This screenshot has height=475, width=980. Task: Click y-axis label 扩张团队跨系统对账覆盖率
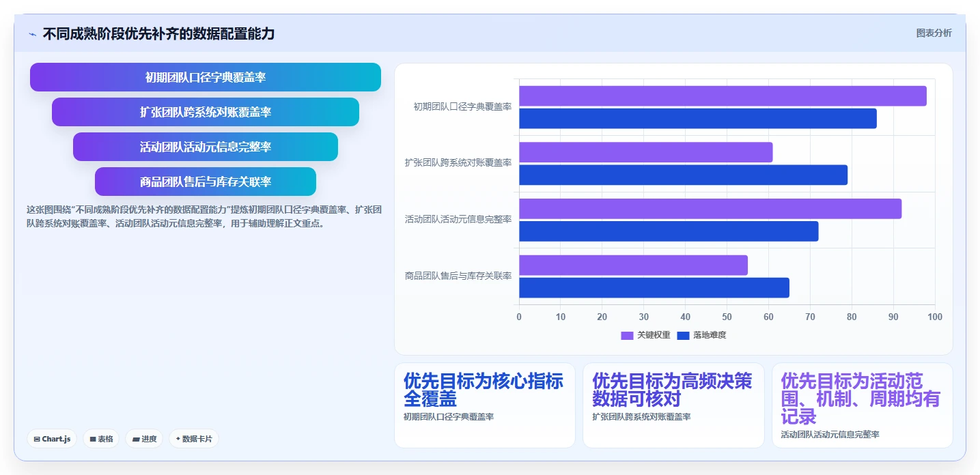[458, 163]
